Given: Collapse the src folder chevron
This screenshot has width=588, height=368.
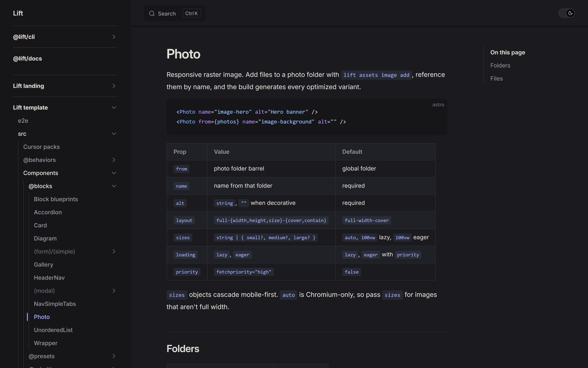Looking at the screenshot, I should coord(114,134).
